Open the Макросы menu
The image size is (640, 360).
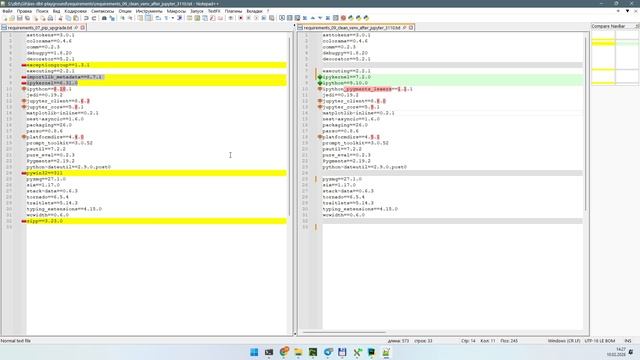(x=176, y=11)
